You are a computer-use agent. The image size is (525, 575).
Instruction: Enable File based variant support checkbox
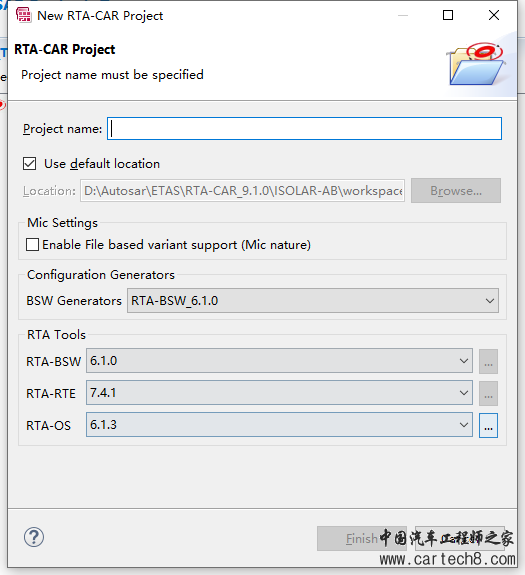32,245
